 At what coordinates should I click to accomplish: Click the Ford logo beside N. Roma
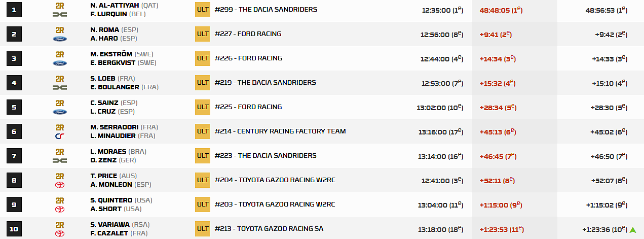tap(60, 39)
